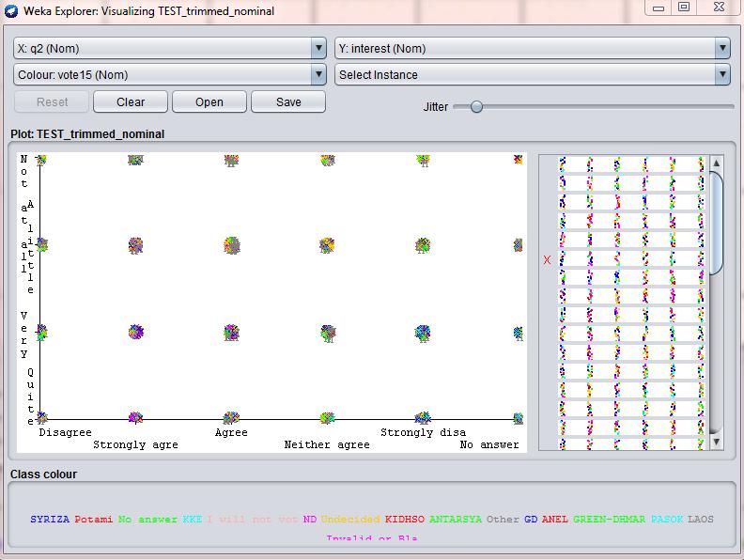This screenshot has width=744, height=560.
Task: Select the ANTARSYA class colour label
Action: (x=456, y=520)
